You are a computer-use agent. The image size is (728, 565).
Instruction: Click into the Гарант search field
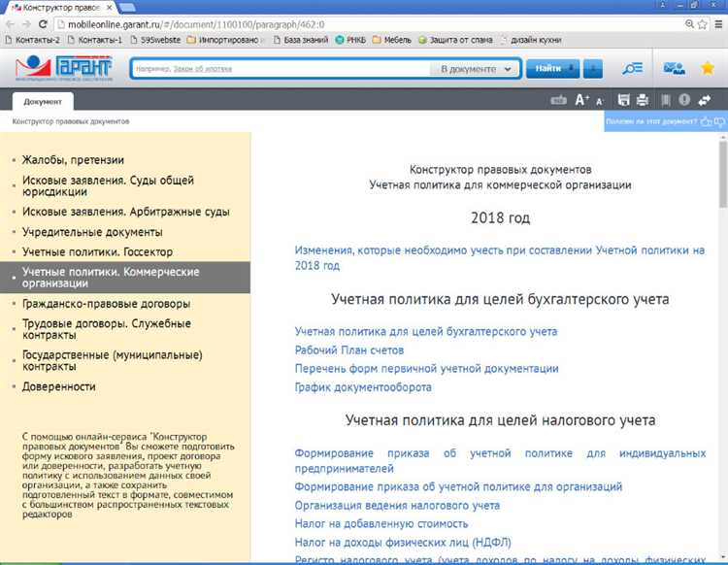281,69
